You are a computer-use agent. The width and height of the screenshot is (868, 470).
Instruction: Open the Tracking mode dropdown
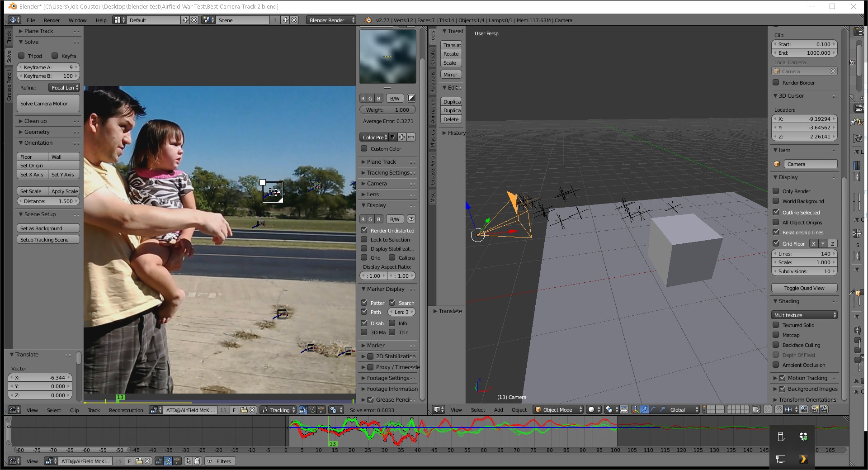coord(278,410)
